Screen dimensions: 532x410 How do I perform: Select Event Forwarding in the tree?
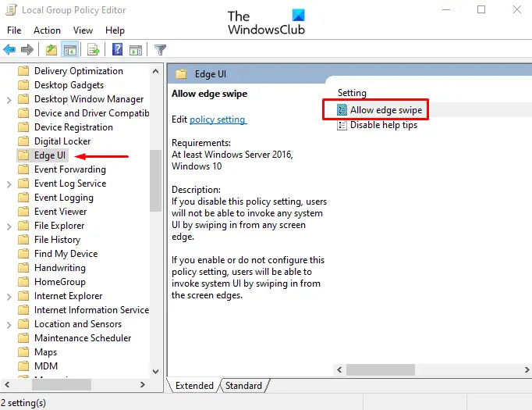70,169
